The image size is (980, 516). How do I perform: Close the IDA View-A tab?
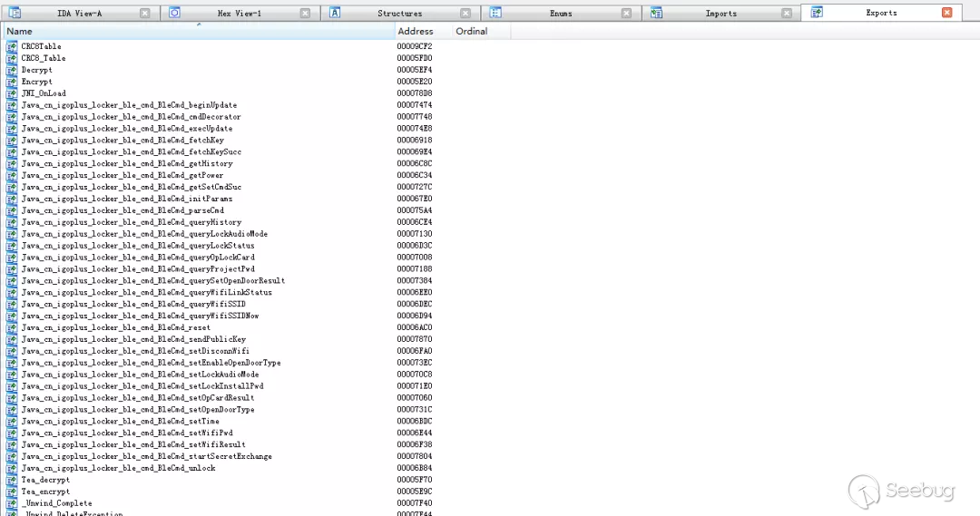pos(145,13)
